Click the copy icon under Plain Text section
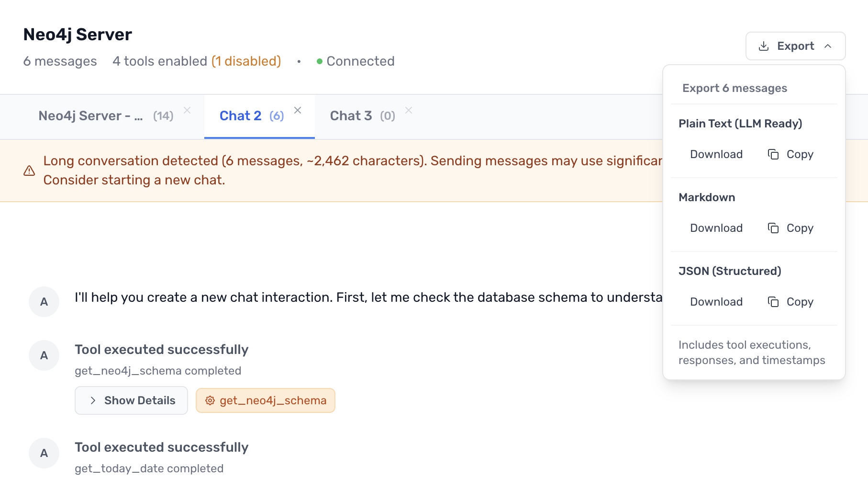 click(x=773, y=154)
